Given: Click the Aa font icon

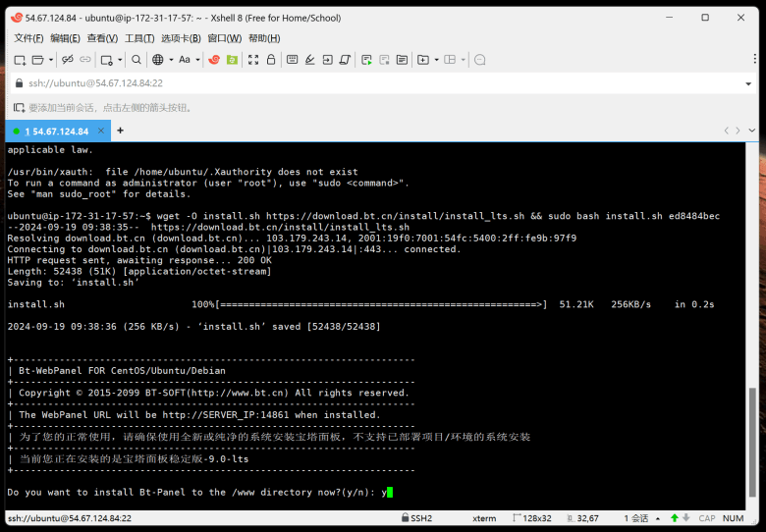Looking at the screenshot, I should pos(185,60).
